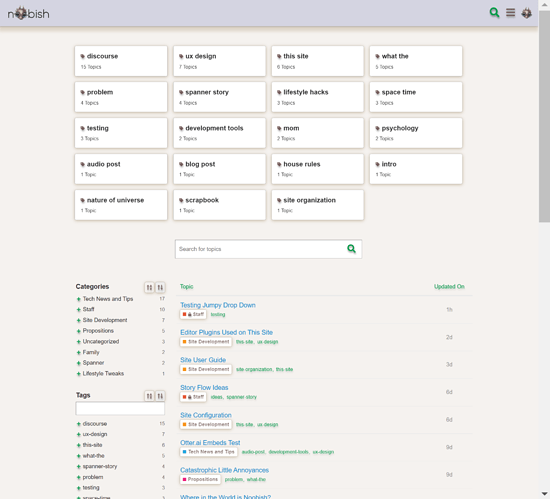Open the nature of universe tag card
550x499 pixels.
pos(121,205)
